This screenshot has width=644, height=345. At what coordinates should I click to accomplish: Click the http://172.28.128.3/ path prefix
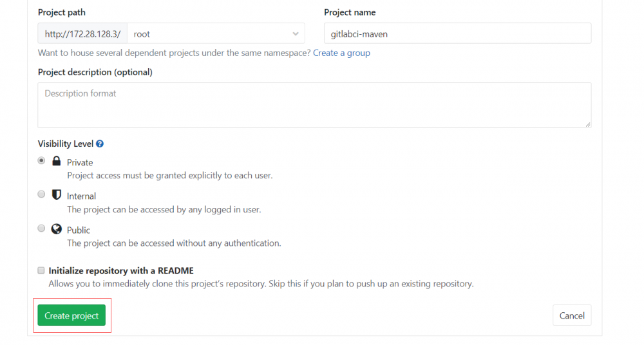[82, 33]
